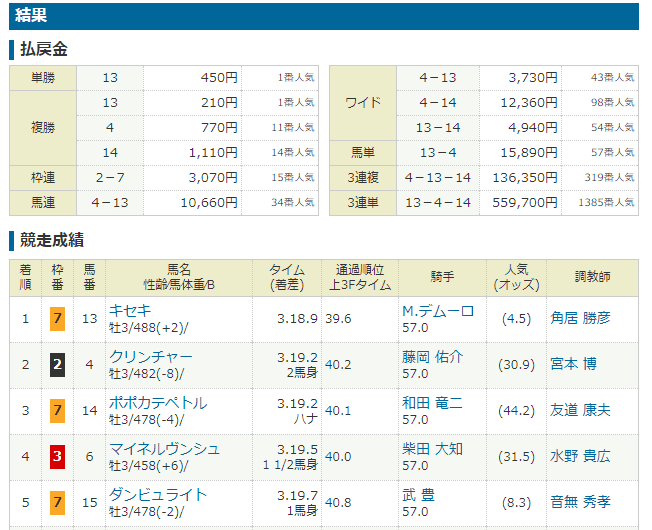Select the 10,660円 quinella payout

(x=209, y=203)
